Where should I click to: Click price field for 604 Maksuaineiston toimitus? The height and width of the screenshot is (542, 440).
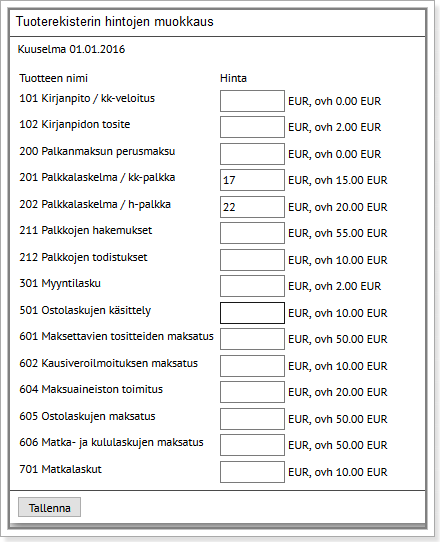pyautogui.click(x=252, y=392)
